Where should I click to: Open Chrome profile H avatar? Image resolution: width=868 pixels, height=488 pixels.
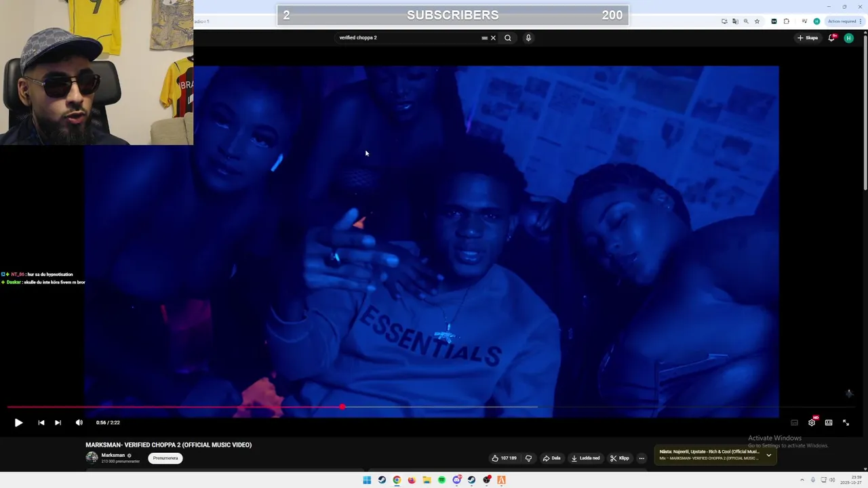pyautogui.click(x=816, y=21)
